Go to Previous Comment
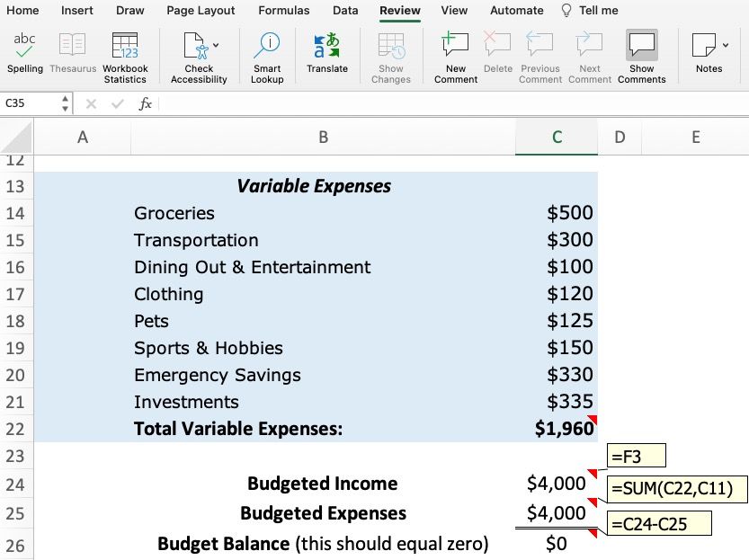749x560 pixels. 540,58
